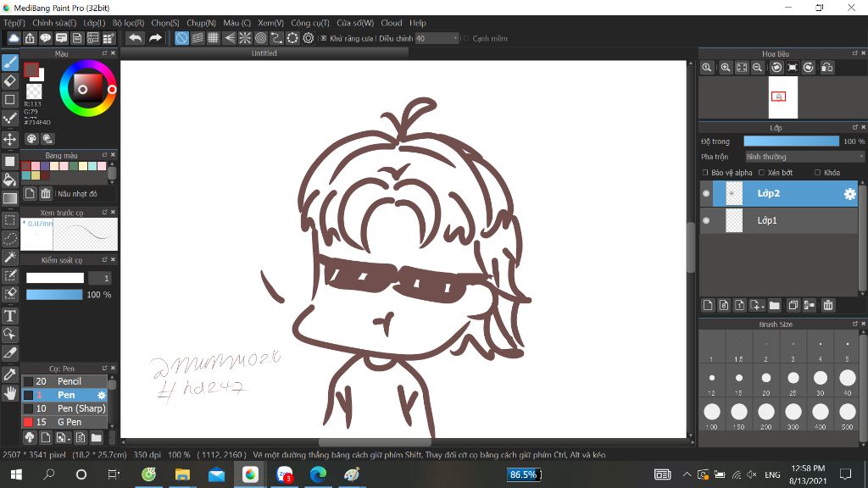This screenshot has height=488, width=868.
Task: Select the Pencil brush
Action: (64, 381)
